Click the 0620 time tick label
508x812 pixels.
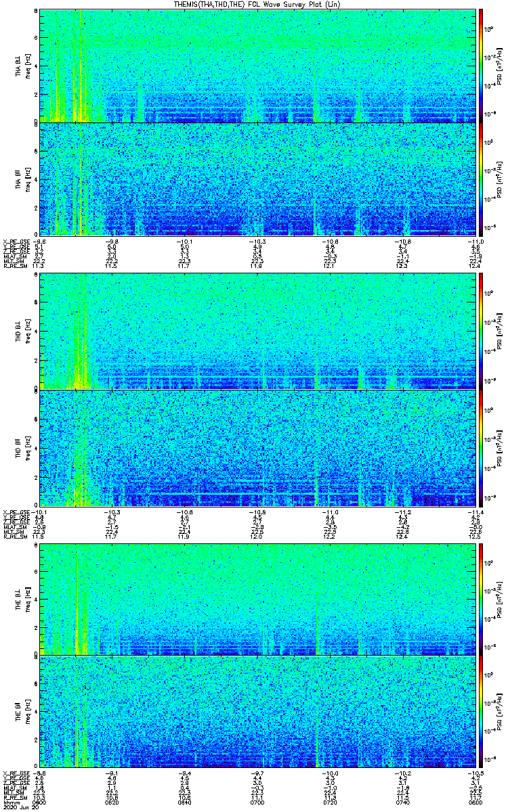click(112, 803)
